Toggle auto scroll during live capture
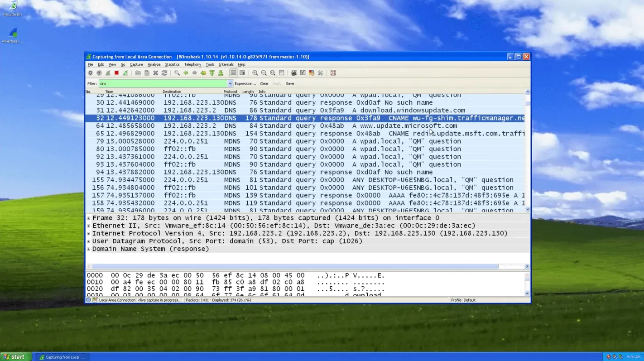The width and height of the screenshot is (644, 361). [242, 73]
